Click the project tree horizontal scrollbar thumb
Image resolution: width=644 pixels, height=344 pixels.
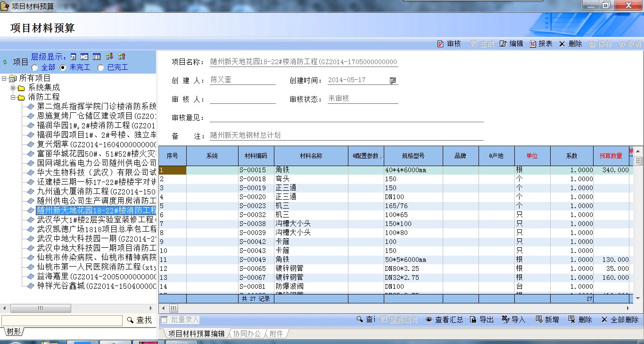(x=41, y=308)
